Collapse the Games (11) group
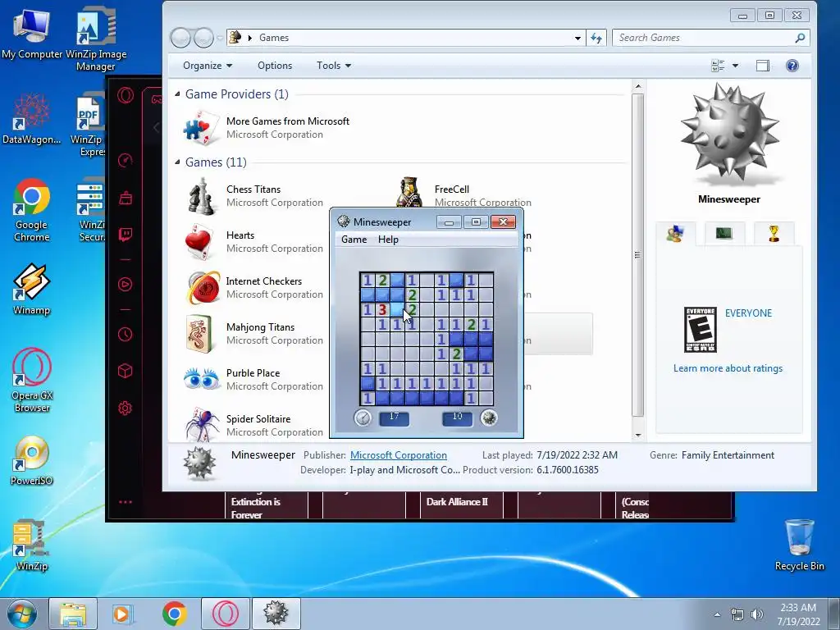 coord(177,162)
